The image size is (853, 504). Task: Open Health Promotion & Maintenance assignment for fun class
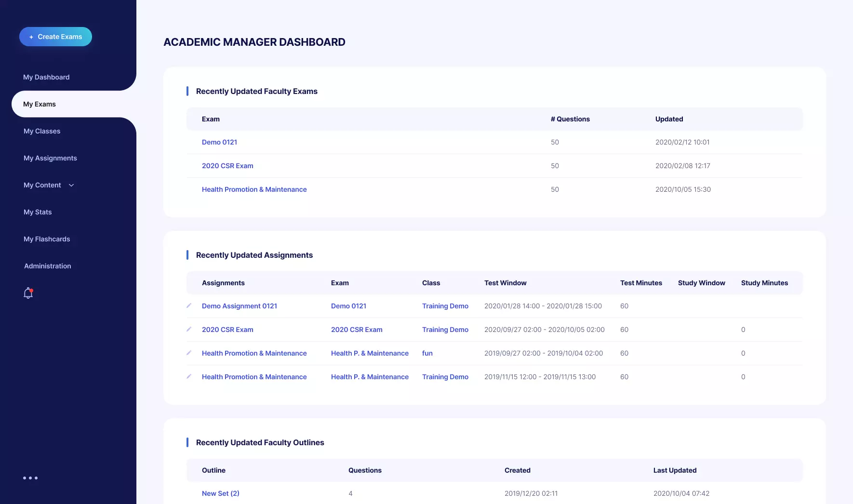pos(254,353)
